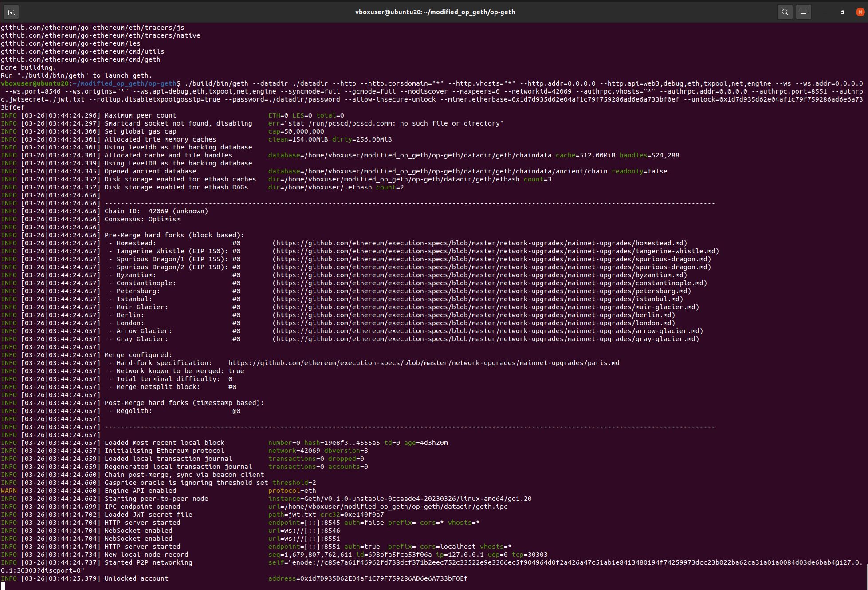Click 'Post-Merge hard forks (timestamp based):' heading

tap(184, 403)
